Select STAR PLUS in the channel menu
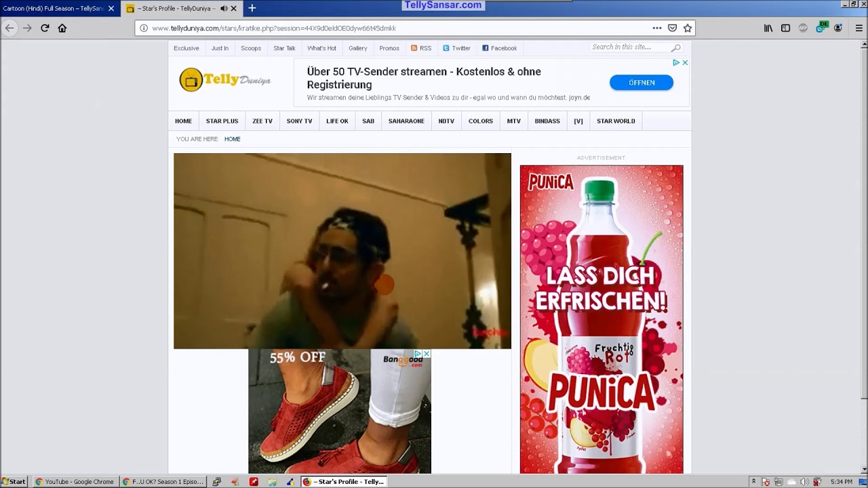 tap(222, 121)
